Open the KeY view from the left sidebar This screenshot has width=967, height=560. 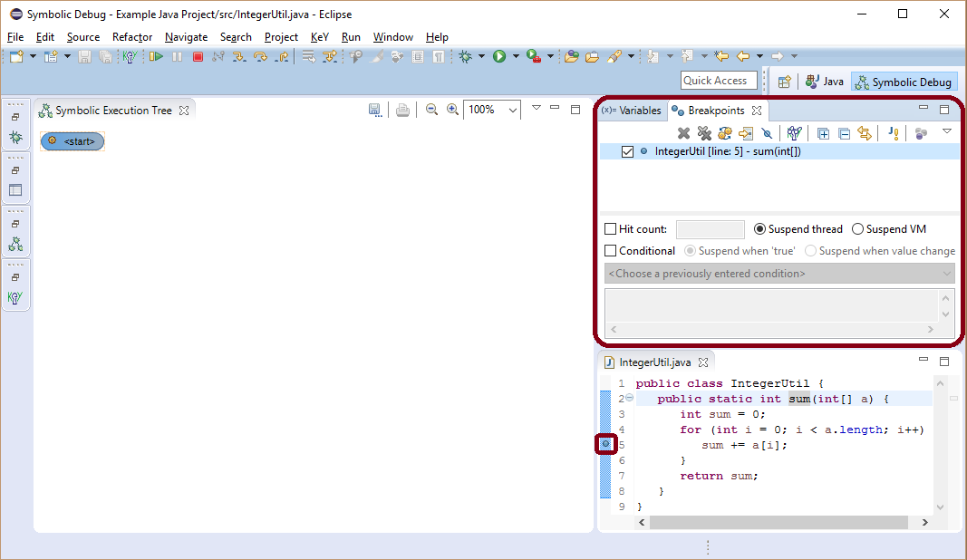[x=15, y=298]
